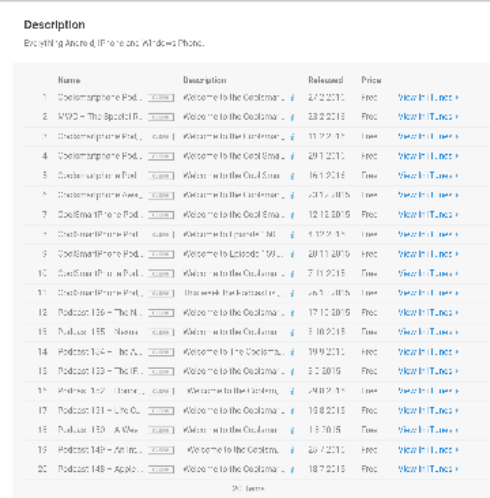Sort the list by the Released column
490x498 pixels.
point(326,80)
